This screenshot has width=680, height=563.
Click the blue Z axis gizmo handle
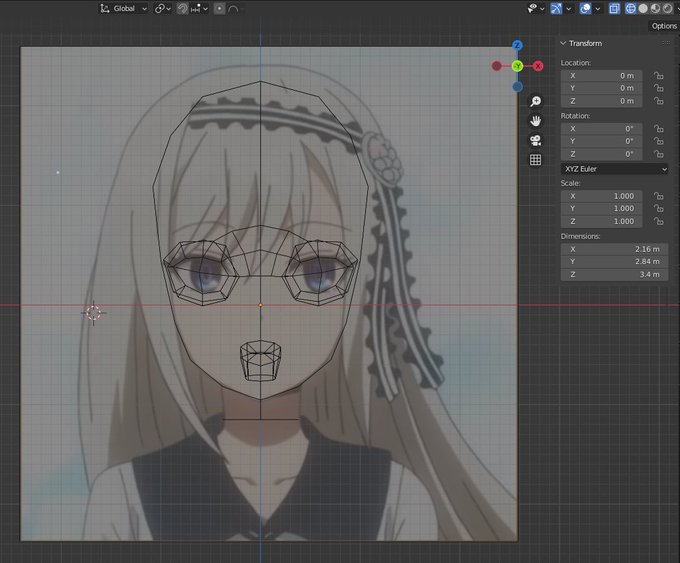517,45
